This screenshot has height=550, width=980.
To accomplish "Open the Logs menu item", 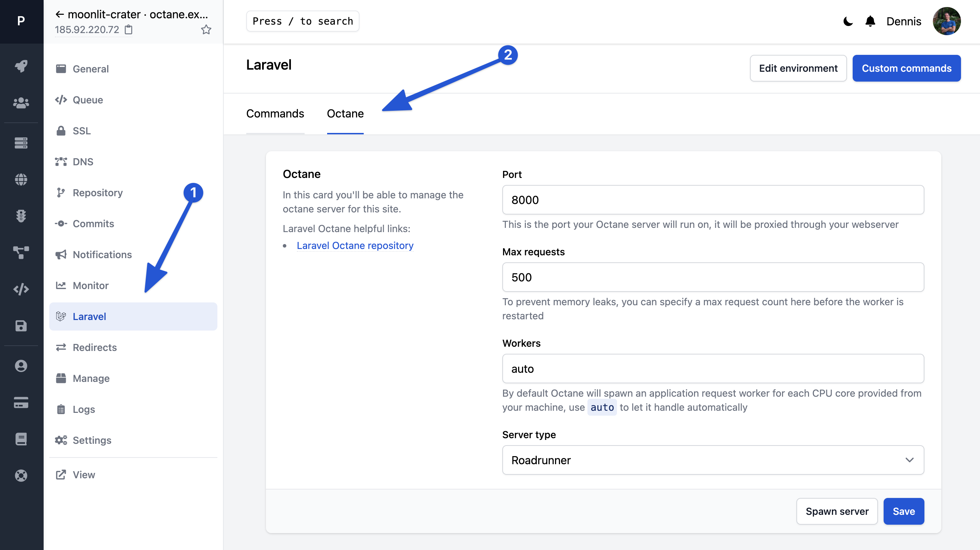I will pos(133,409).
